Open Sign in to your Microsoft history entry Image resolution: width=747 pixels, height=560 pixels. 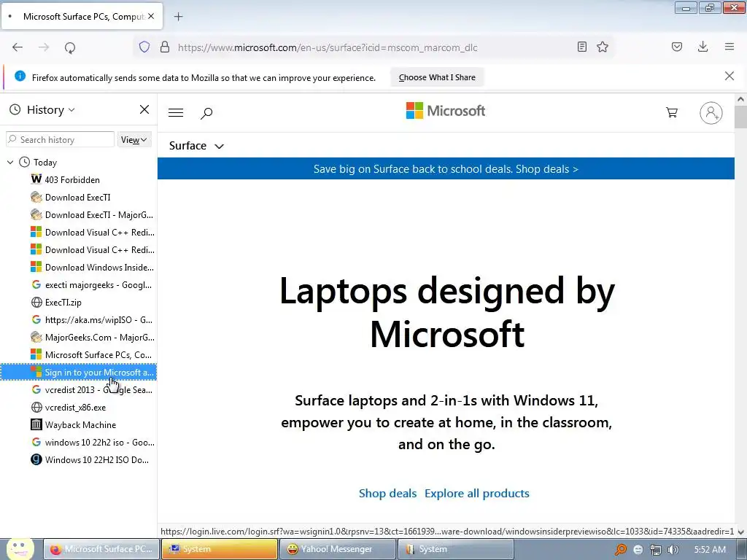click(78, 373)
